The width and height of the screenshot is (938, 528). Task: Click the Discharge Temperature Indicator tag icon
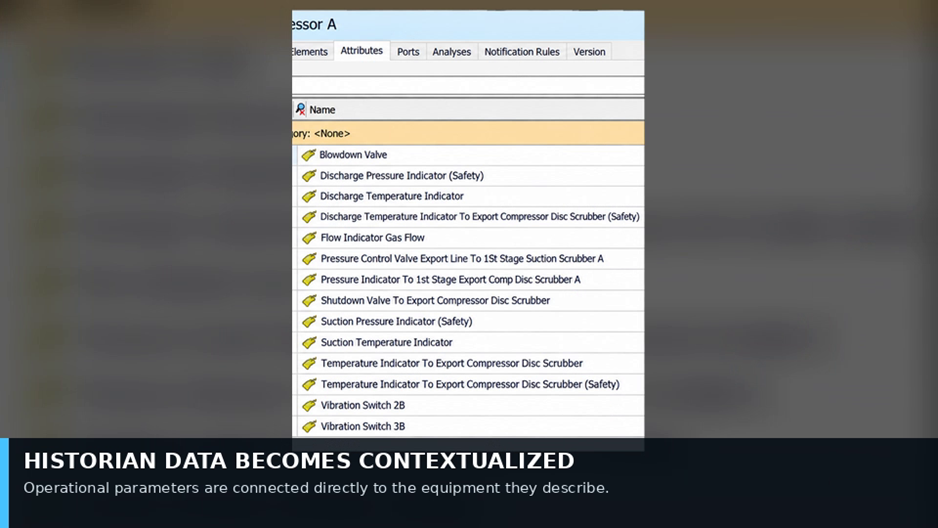[x=309, y=196]
